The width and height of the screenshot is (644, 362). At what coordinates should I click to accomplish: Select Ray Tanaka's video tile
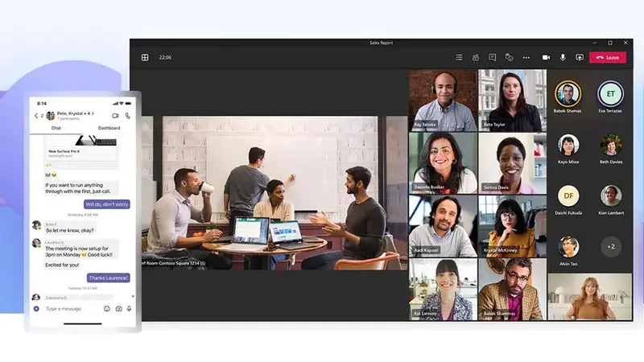coord(444,100)
